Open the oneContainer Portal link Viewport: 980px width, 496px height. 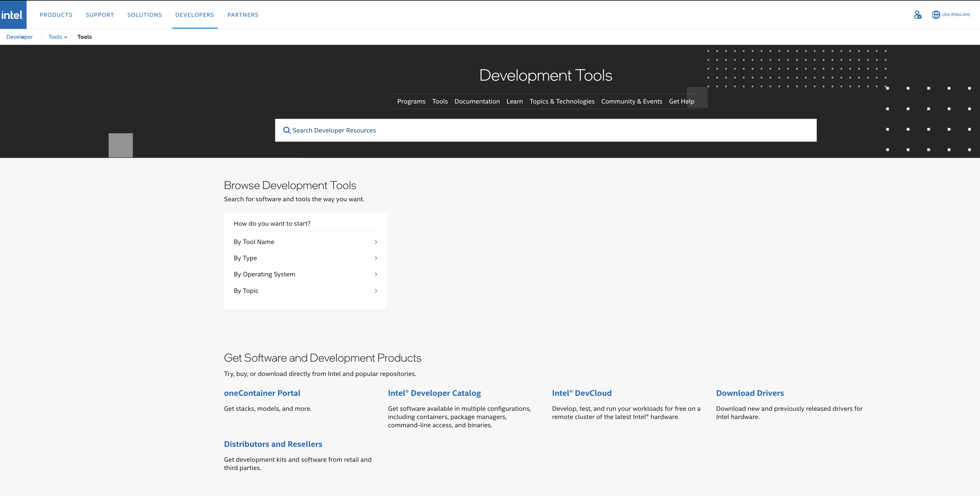pos(262,393)
